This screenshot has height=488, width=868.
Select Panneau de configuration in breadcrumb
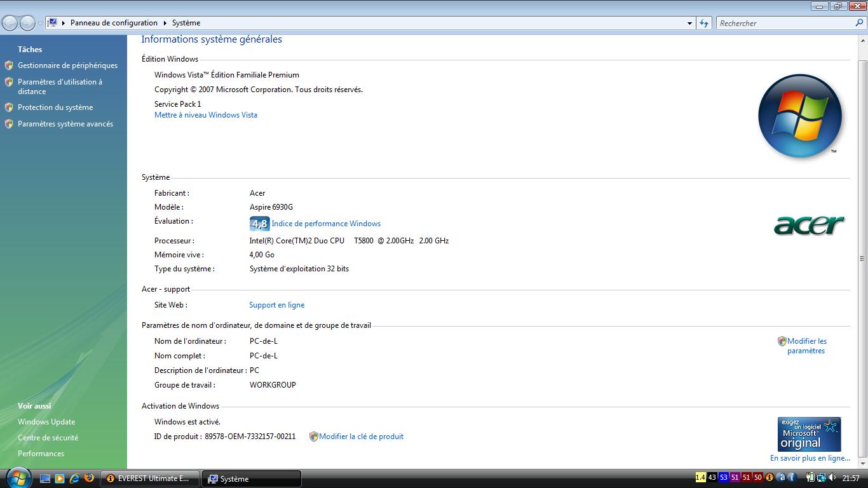[114, 23]
